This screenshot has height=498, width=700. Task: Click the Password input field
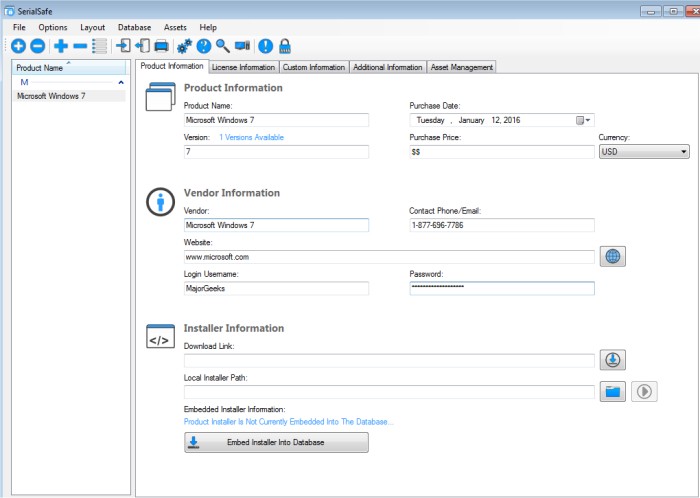(x=502, y=288)
